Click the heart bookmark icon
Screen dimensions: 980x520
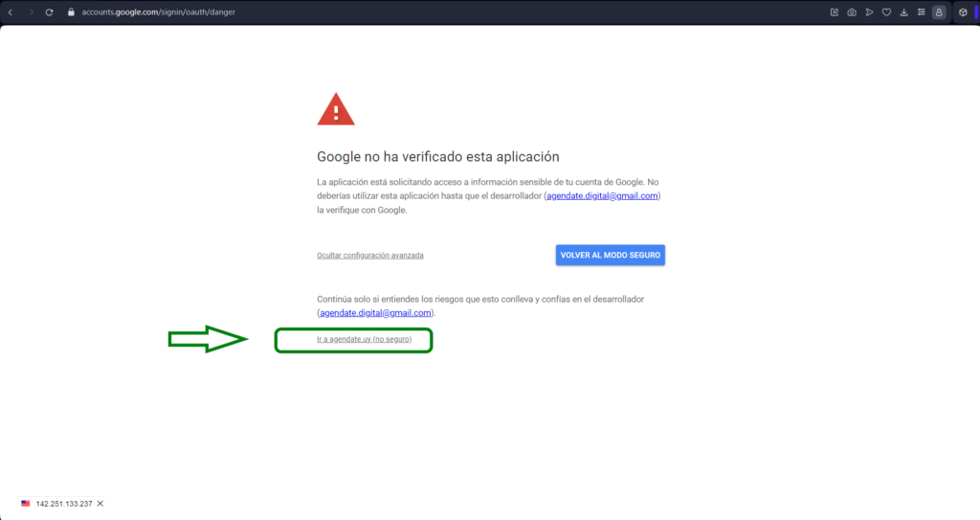[886, 12]
